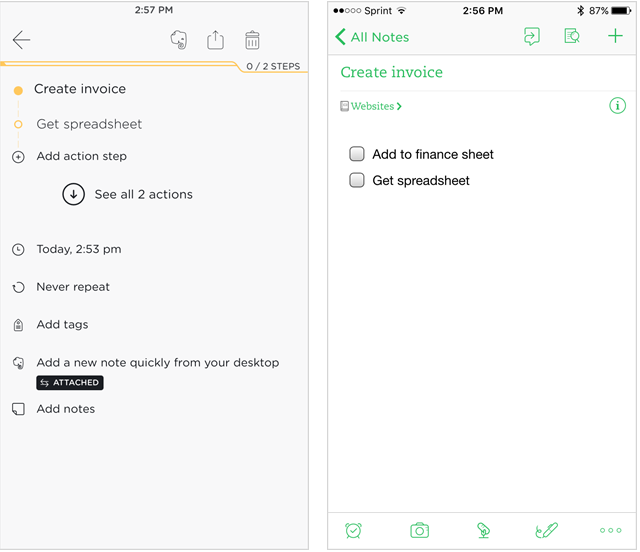Tap the search in note icon
640x552 pixels.
pyautogui.click(x=572, y=36)
